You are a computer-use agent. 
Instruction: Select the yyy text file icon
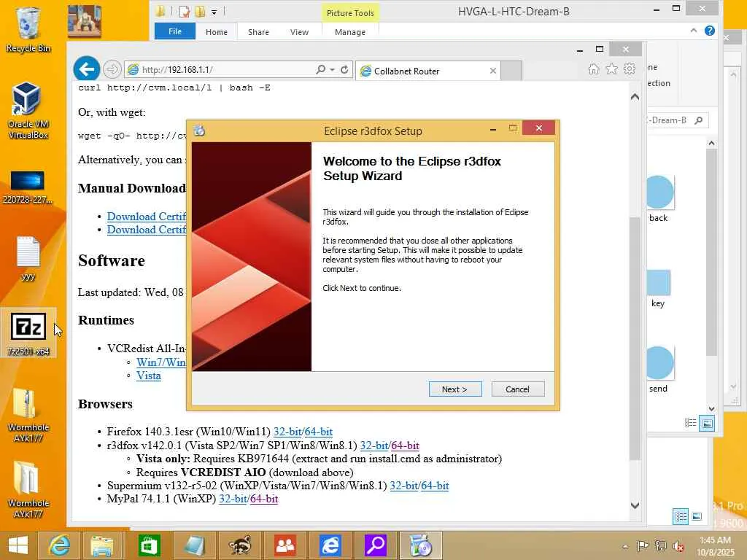28,259
